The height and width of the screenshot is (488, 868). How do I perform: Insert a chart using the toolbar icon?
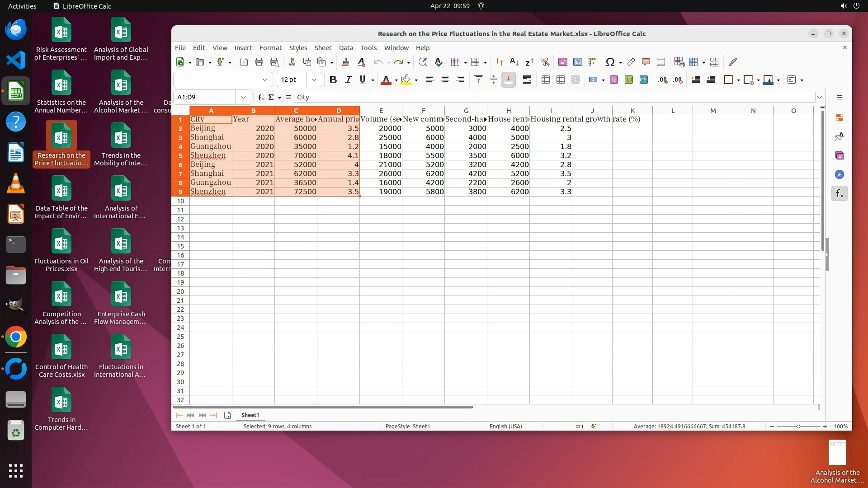(577, 62)
